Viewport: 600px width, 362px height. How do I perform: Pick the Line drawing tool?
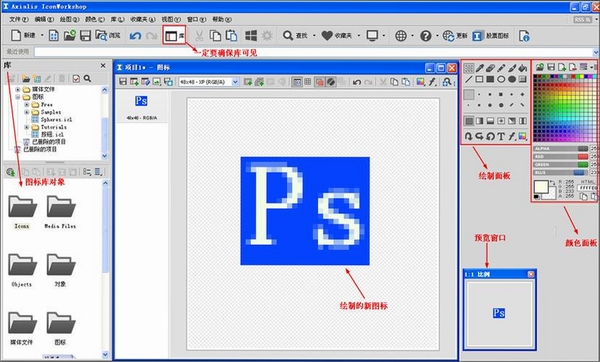tap(468, 80)
